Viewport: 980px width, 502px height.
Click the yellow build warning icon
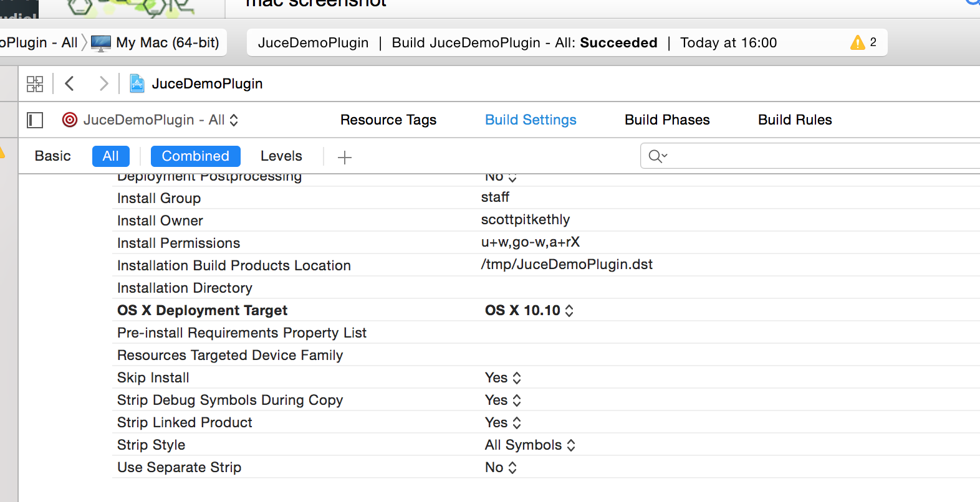[x=858, y=42]
